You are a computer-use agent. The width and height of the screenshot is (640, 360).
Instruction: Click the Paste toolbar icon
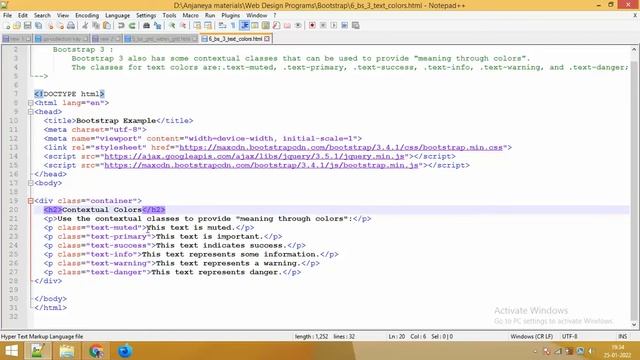[x=107, y=26]
